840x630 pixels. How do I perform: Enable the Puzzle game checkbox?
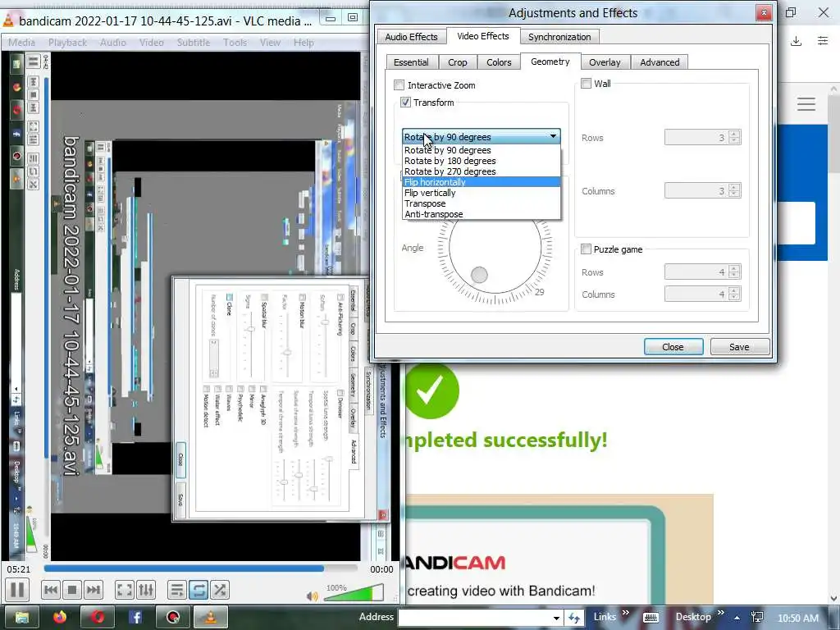[x=587, y=249]
